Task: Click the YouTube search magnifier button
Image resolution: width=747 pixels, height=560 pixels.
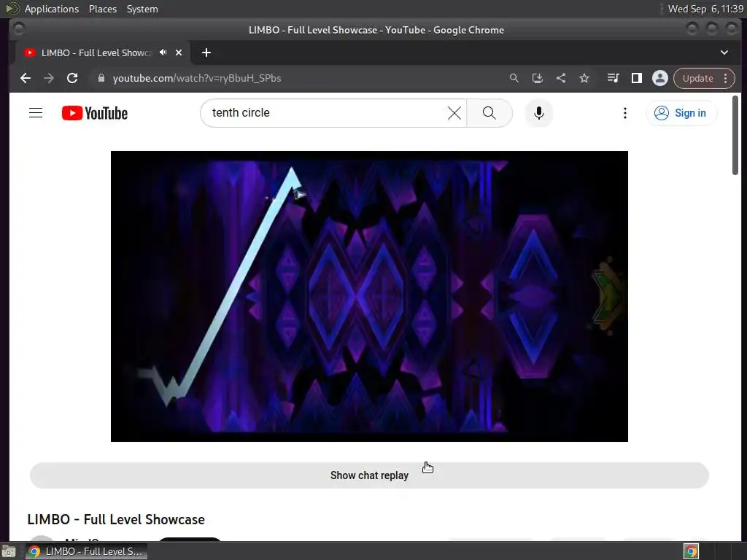Action: [489, 113]
